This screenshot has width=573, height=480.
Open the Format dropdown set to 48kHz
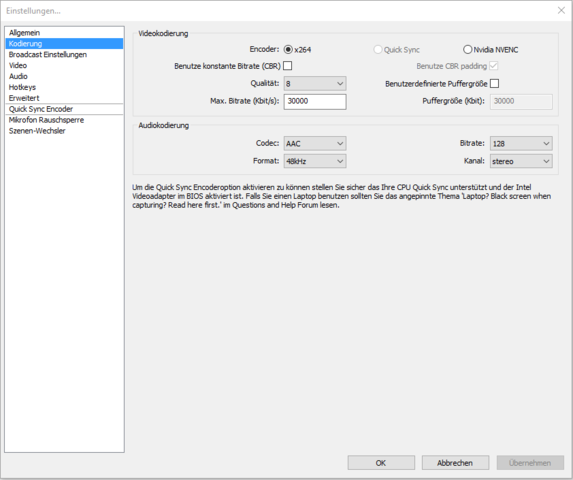(x=315, y=161)
